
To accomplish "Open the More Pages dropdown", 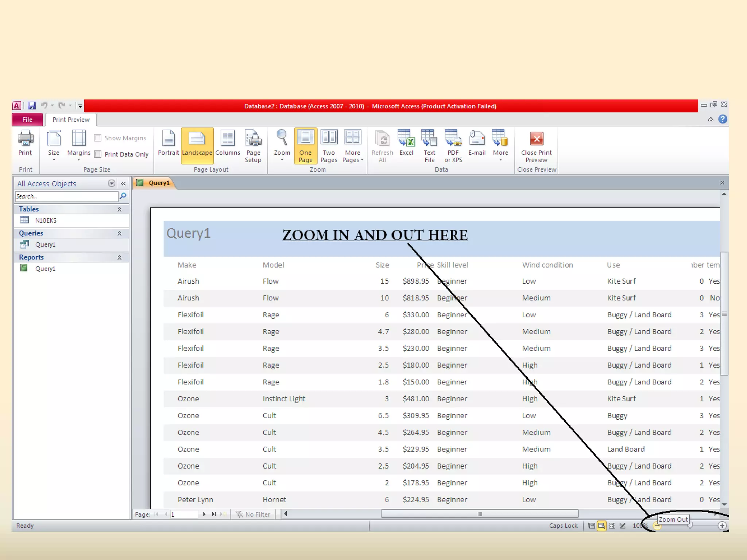I will coord(353,146).
